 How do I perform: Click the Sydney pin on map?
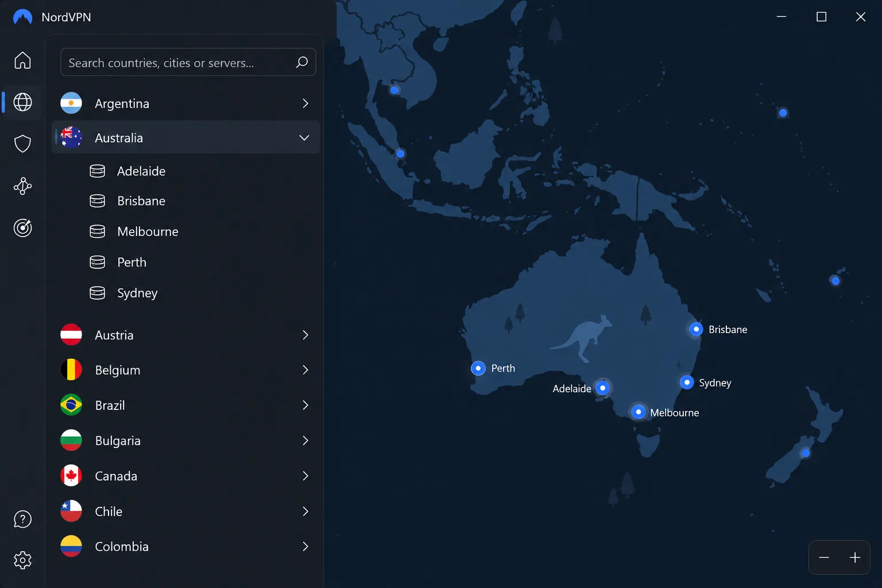(x=687, y=382)
